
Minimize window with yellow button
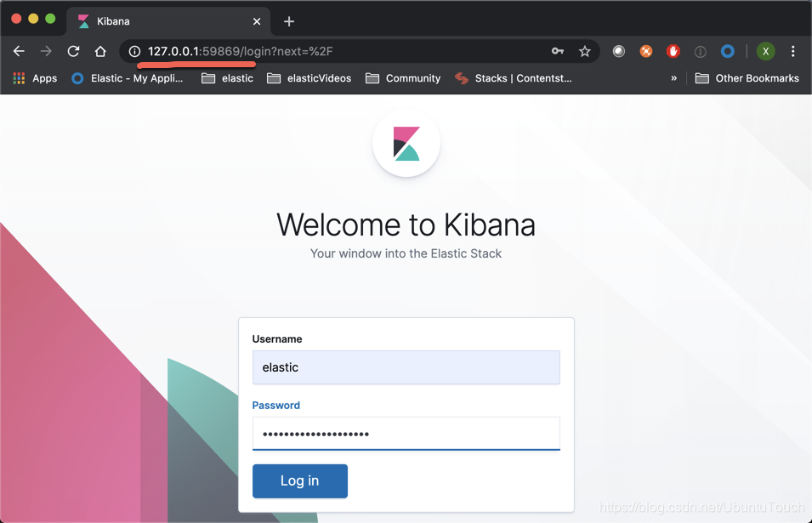click(x=33, y=19)
